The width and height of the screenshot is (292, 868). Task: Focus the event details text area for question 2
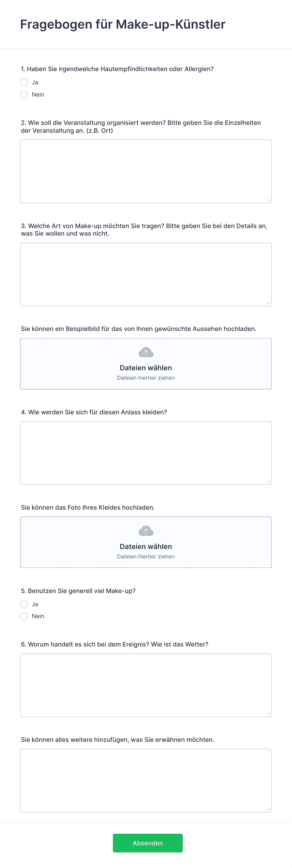pos(146,171)
